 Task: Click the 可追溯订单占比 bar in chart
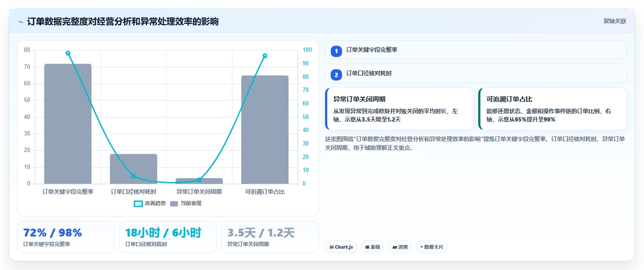click(265, 130)
